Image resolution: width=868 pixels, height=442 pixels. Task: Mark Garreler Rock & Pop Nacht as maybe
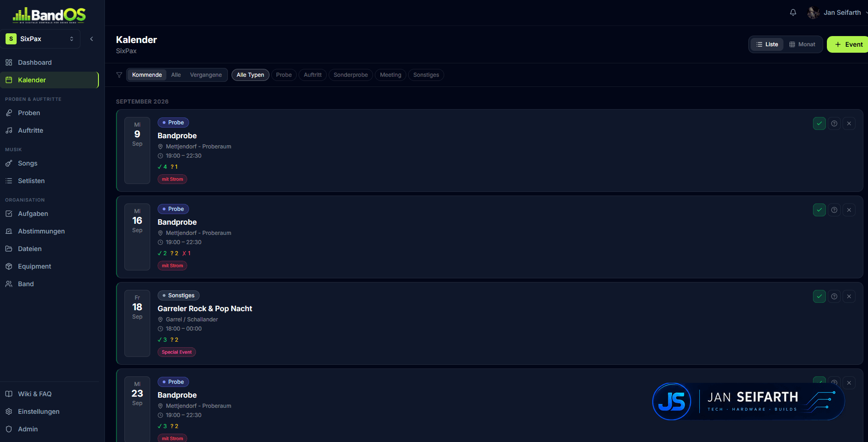[x=834, y=296]
